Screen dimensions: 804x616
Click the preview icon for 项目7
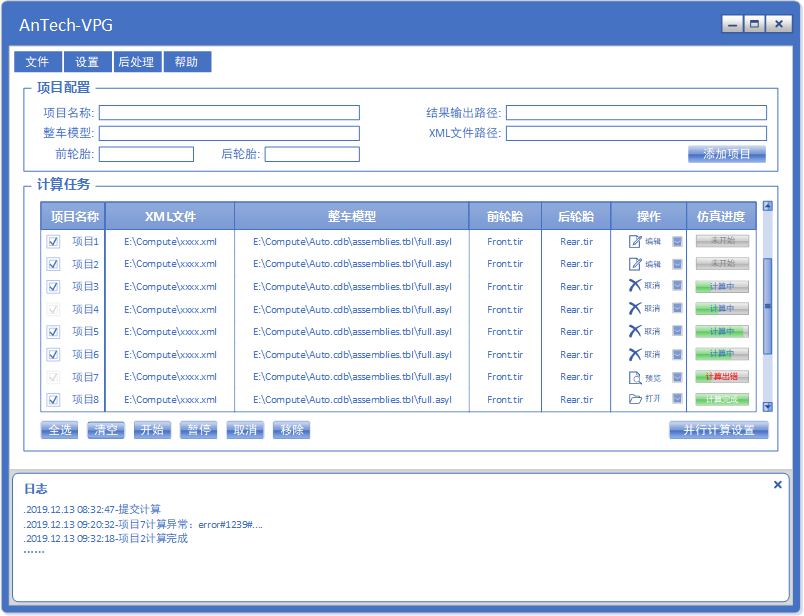click(635, 377)
